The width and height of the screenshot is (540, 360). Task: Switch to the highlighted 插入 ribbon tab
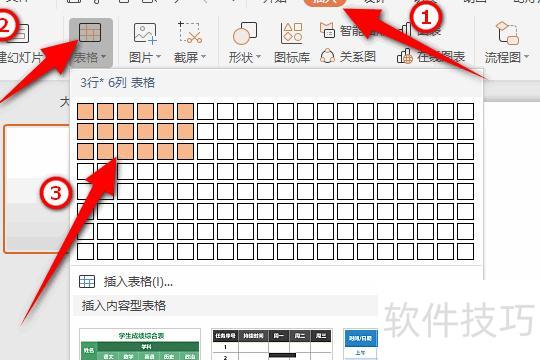(325, 2)
